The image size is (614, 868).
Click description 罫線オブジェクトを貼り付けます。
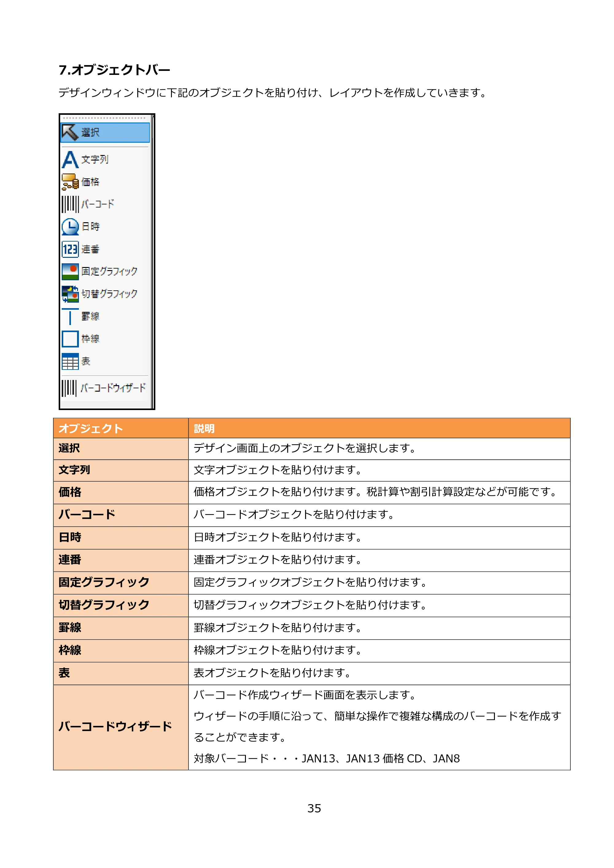278,628
